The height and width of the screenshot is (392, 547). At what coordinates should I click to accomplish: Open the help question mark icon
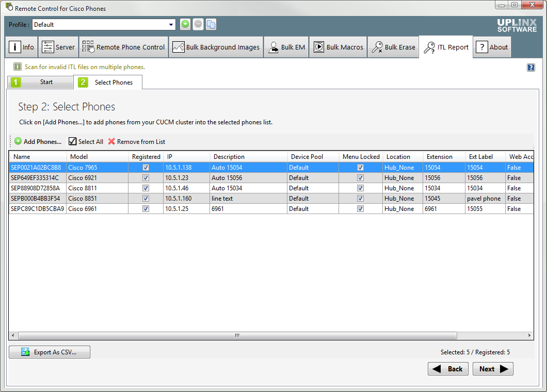click(530, 67)
